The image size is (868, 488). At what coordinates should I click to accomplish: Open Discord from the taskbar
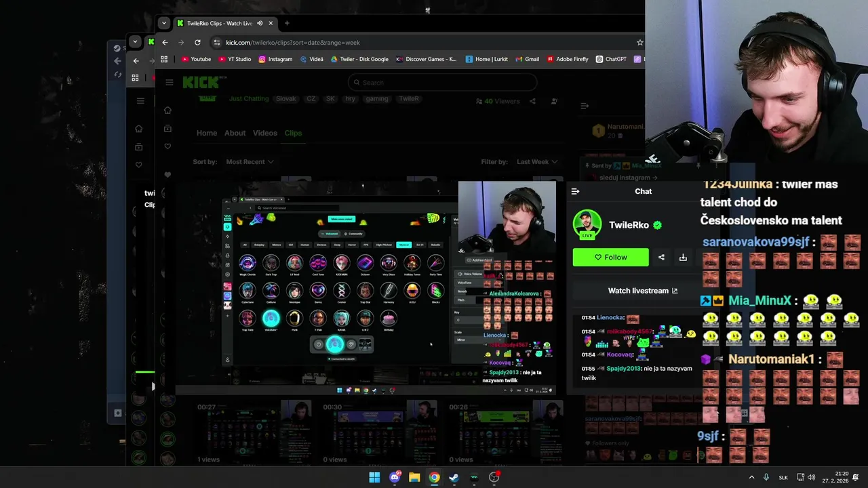(x=395, y=477)
